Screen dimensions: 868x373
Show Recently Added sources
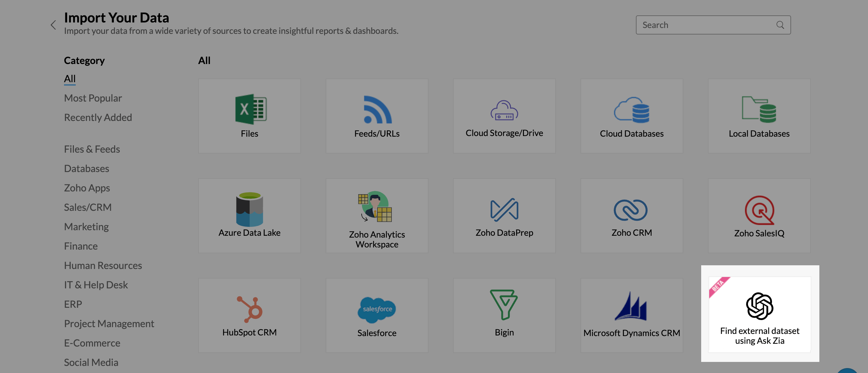(98, 117)
